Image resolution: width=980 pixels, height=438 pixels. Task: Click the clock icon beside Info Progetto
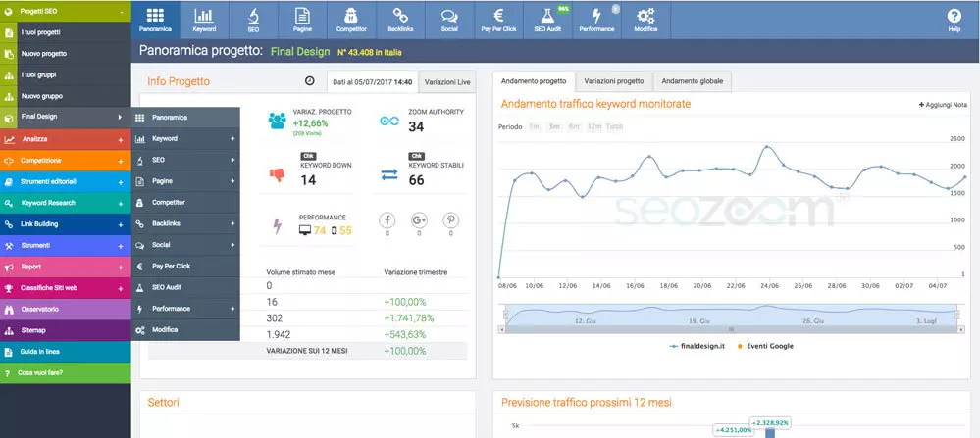click(x=309, y=81)
